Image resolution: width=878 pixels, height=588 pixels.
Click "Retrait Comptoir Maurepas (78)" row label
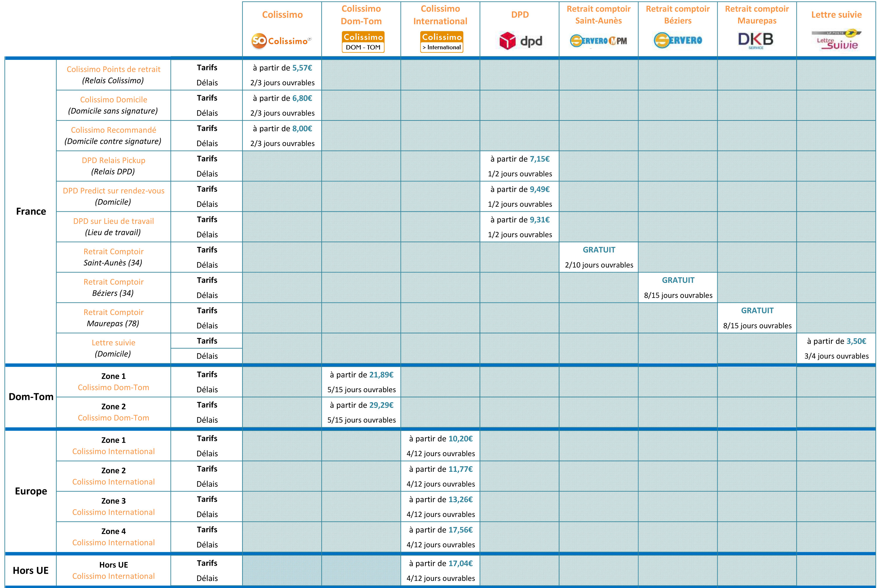(x=113, y=318)
